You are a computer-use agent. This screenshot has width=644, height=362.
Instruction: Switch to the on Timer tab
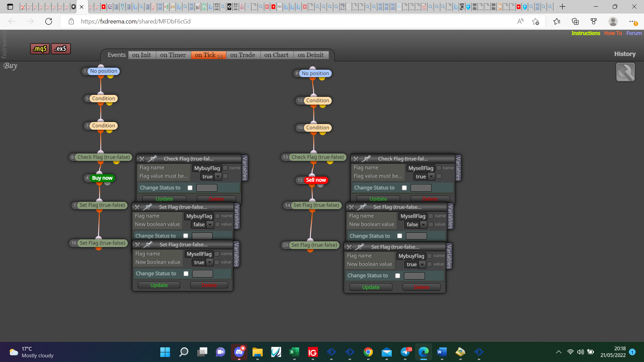pyautogui.click(x=173, y=55)
